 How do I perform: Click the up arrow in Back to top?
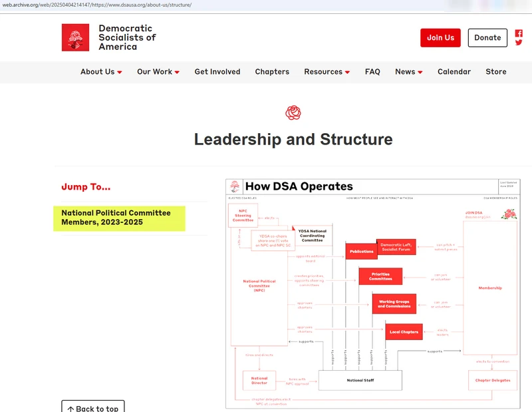point(70,408)
